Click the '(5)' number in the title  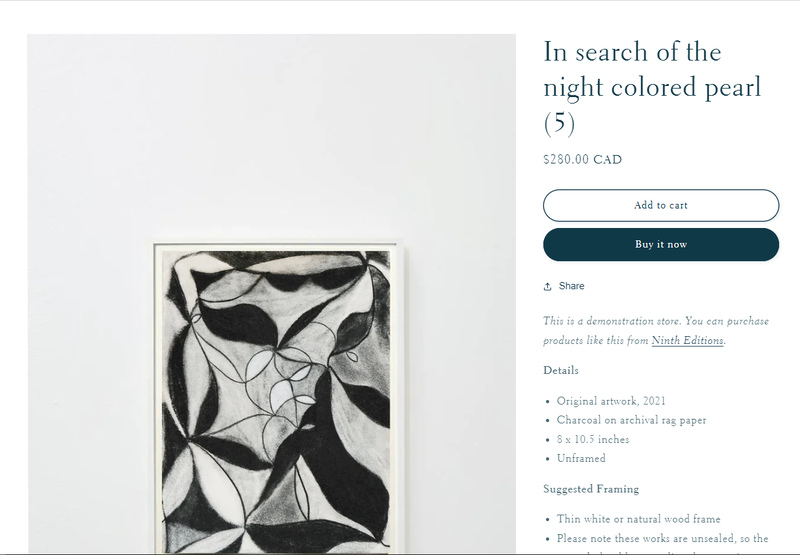(x=559, y=123)
